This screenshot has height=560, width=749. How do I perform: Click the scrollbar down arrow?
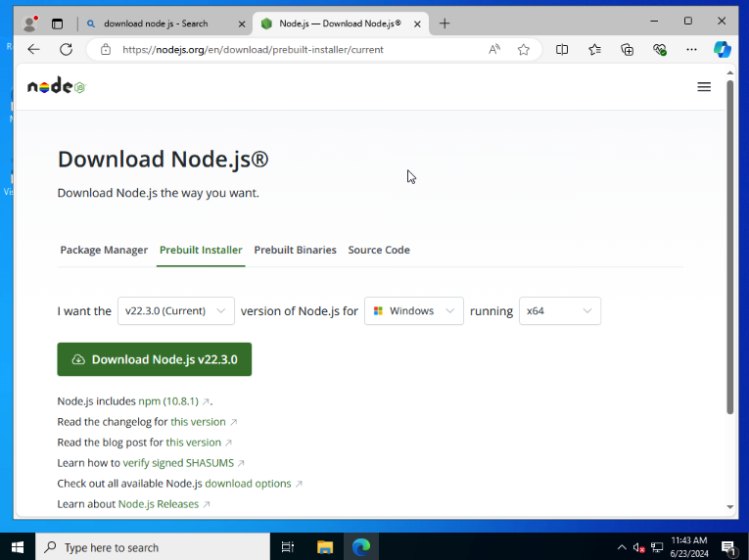coord(729,507)
